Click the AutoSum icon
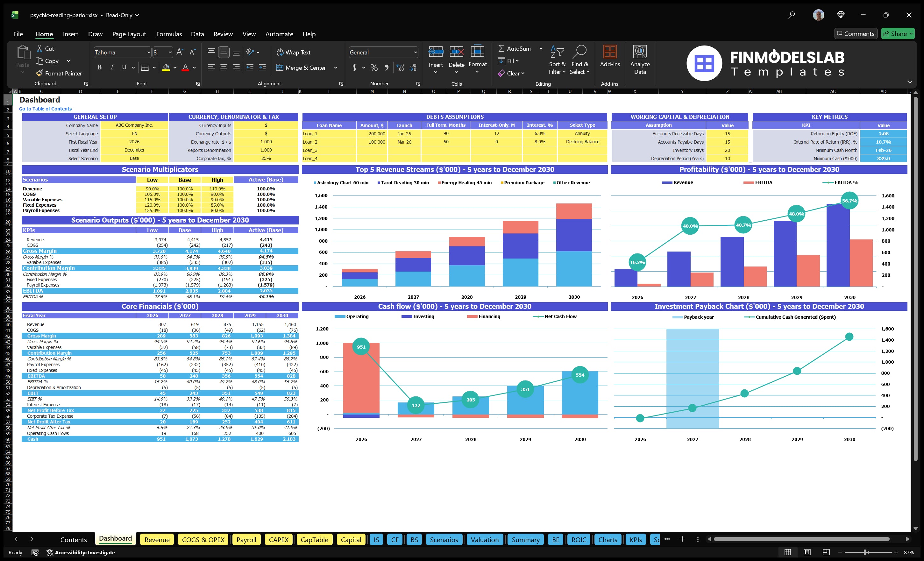Viewport: 924px width, 561px height. (x=502, y=48)
